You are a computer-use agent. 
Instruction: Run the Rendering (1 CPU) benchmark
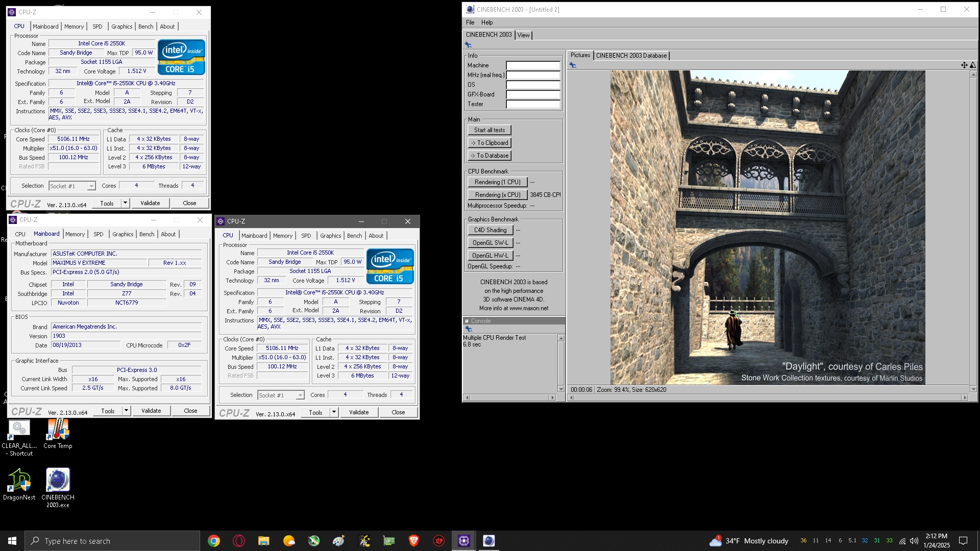(x=498, y=182)
